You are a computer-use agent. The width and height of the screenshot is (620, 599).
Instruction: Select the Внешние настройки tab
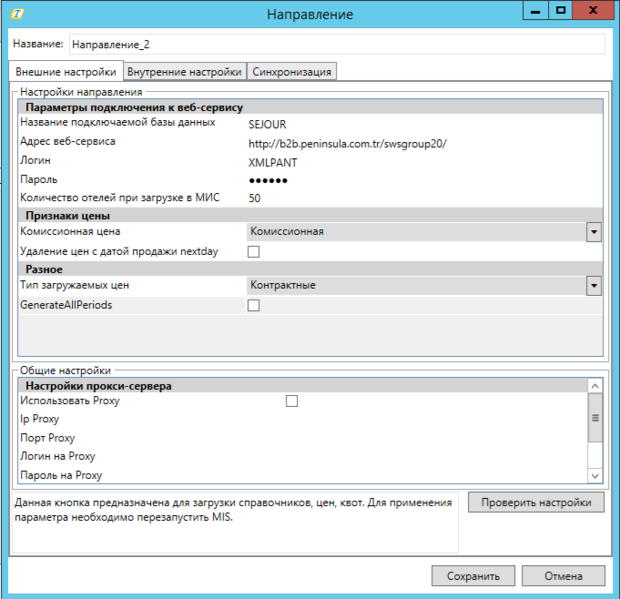pos(65,72)
